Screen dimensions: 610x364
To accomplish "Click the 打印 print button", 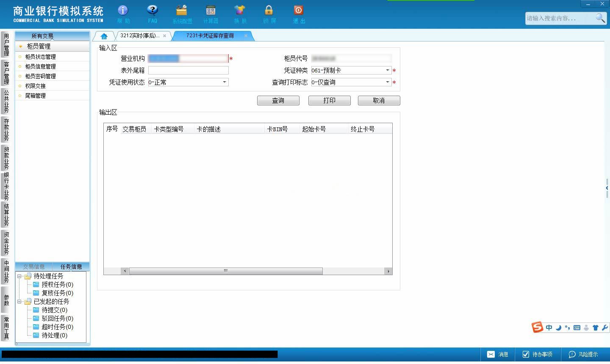I will coord(330,100).
